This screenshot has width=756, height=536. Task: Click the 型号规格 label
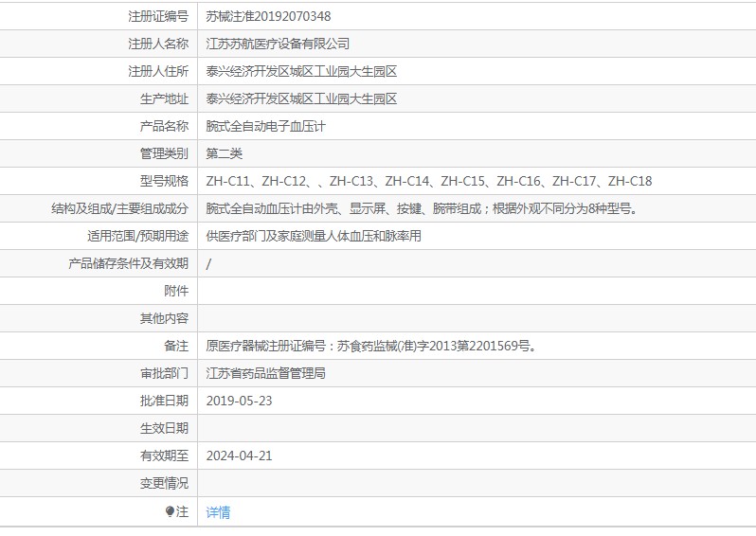click(x=164, y=181)
